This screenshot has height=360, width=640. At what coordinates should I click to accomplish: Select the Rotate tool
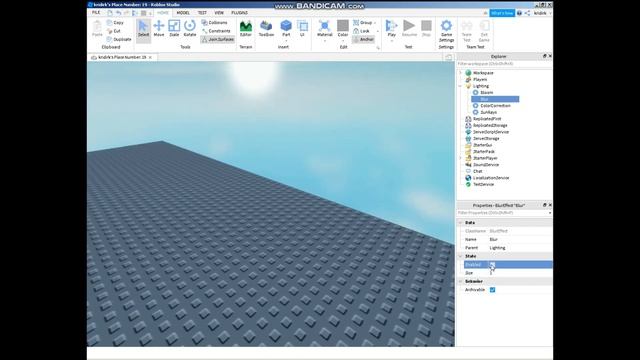(190, 29)
